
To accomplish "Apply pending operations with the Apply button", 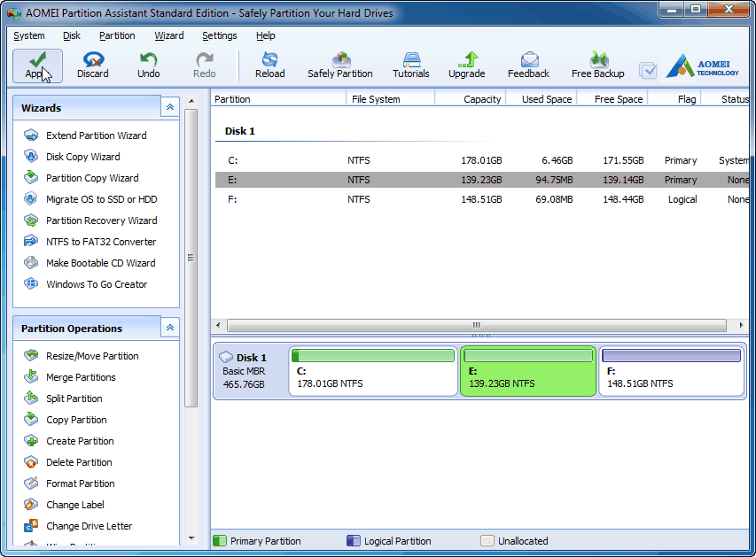I will click(x=37, y=66).
